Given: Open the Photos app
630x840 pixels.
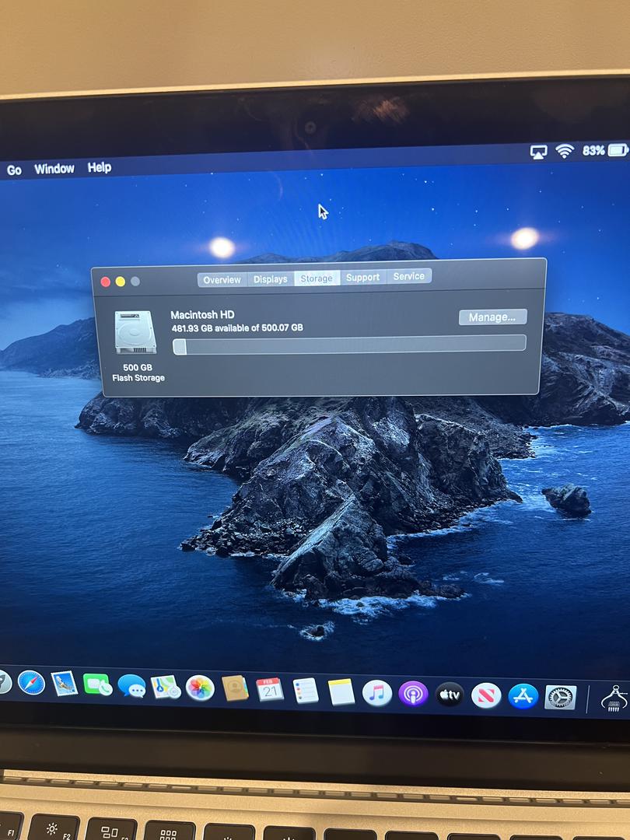Looking at the screenshot, I should 200,688.
